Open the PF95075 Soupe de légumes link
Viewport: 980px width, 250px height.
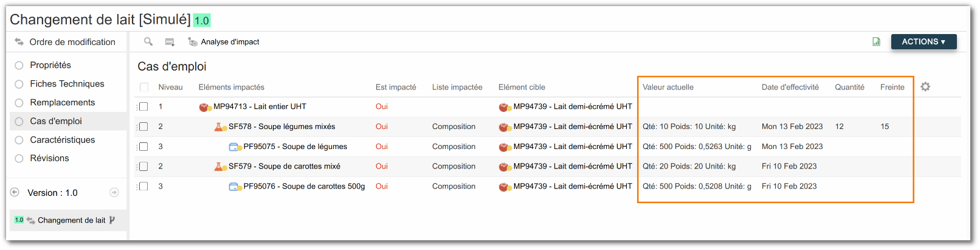click(295, 147)
